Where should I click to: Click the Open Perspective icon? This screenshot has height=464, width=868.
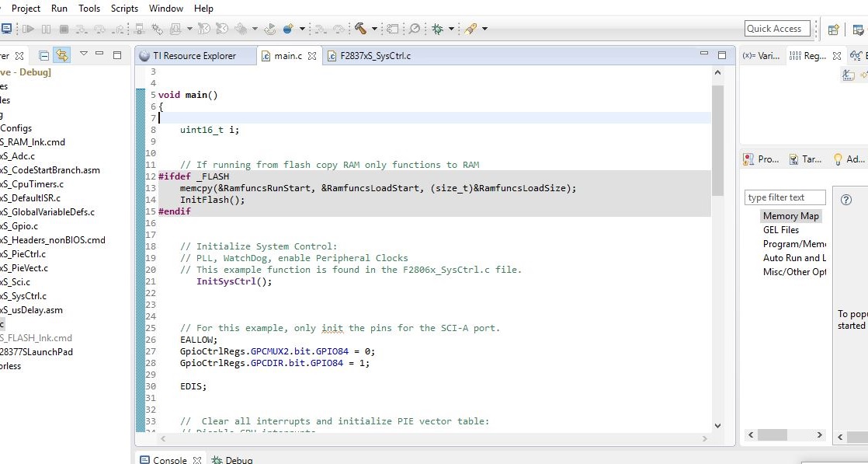(x=834, y=30)
